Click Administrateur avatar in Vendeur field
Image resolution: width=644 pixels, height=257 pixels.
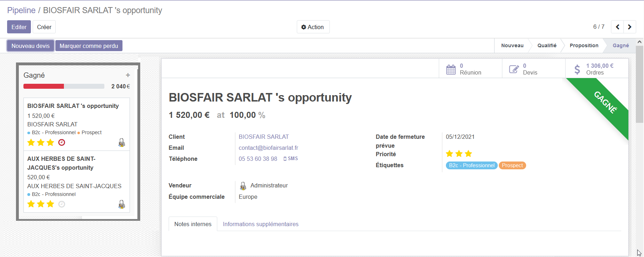[x=243, y=186]
